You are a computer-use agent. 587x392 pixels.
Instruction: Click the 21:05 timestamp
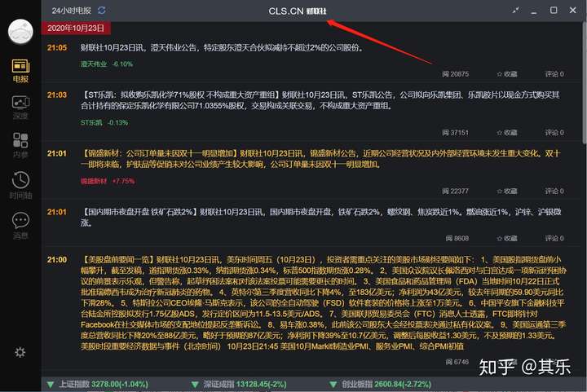point(57,47)
